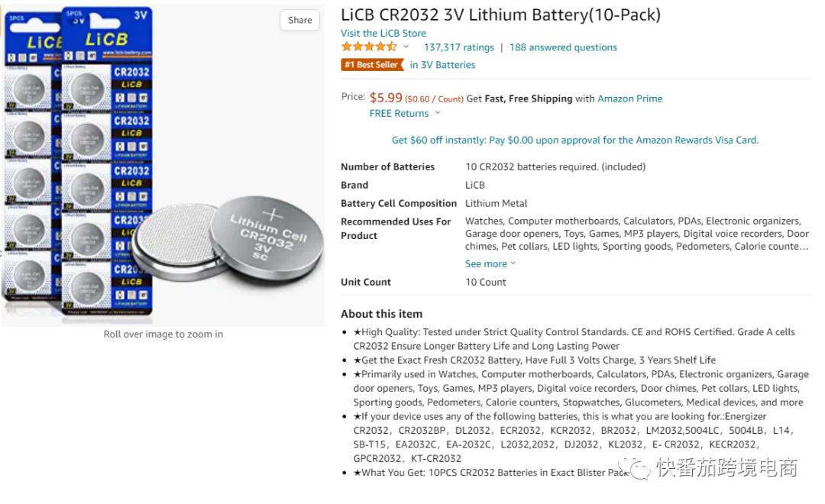Viewport: 825px width, 504px height.
Task: Open the 3V Batteries category link
Action: click(x=442, y=65)
